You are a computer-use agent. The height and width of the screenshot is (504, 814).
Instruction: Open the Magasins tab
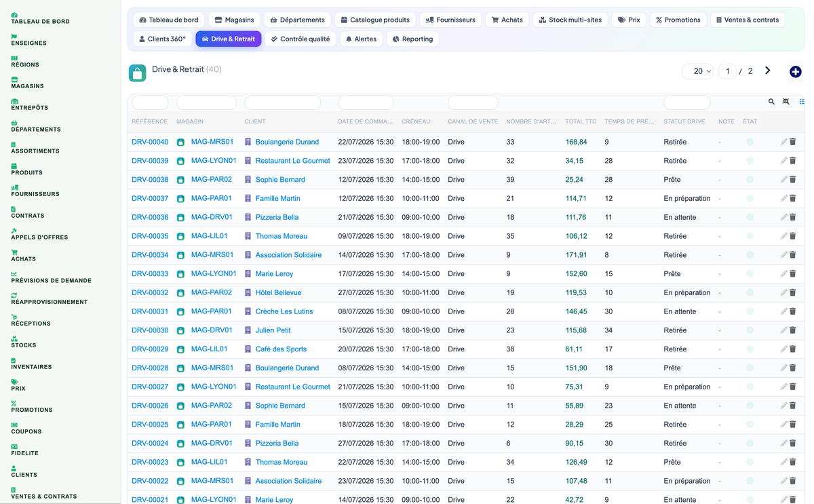[x=234, y=20]
